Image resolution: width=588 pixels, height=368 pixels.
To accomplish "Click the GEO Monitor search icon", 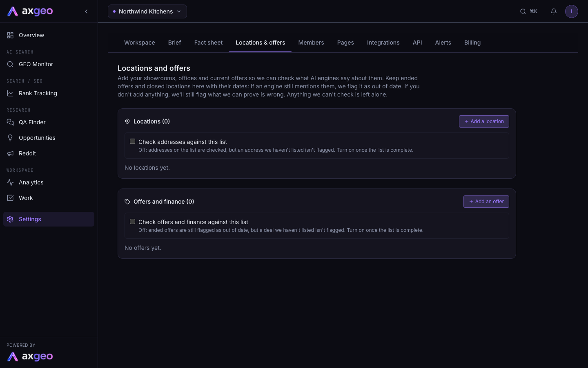I will coord(10,64).
